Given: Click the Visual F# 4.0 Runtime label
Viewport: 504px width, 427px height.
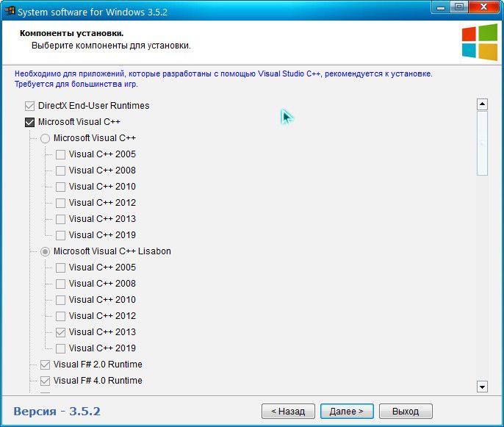Looking at the screenshot, I should pos(98,381).
